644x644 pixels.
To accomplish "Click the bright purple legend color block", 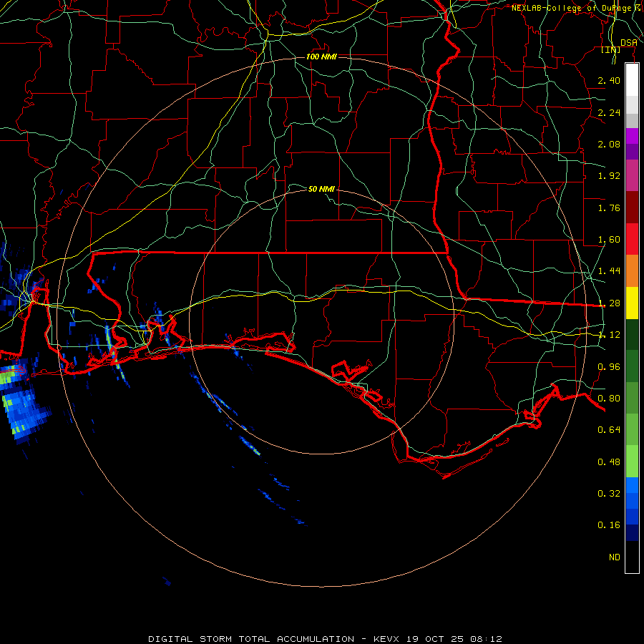I will click(x=632, y=136).
